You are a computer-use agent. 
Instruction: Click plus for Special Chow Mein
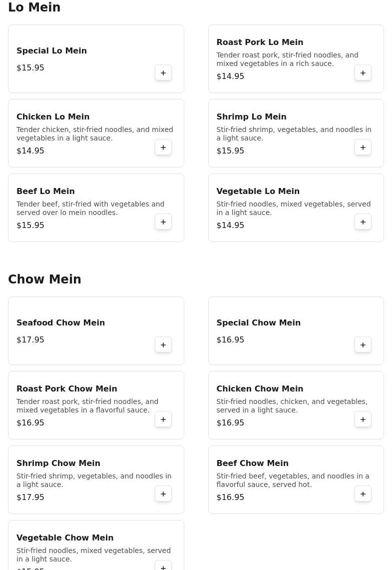(363, 345)
